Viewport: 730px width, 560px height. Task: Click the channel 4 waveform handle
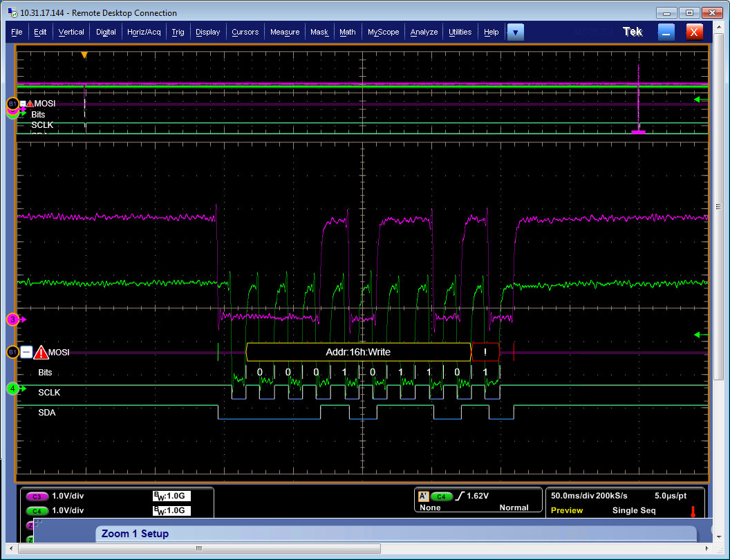point(12,389)
